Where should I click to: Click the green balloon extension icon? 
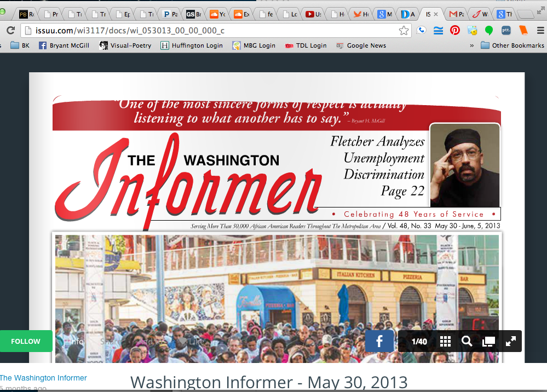(489, 31)
